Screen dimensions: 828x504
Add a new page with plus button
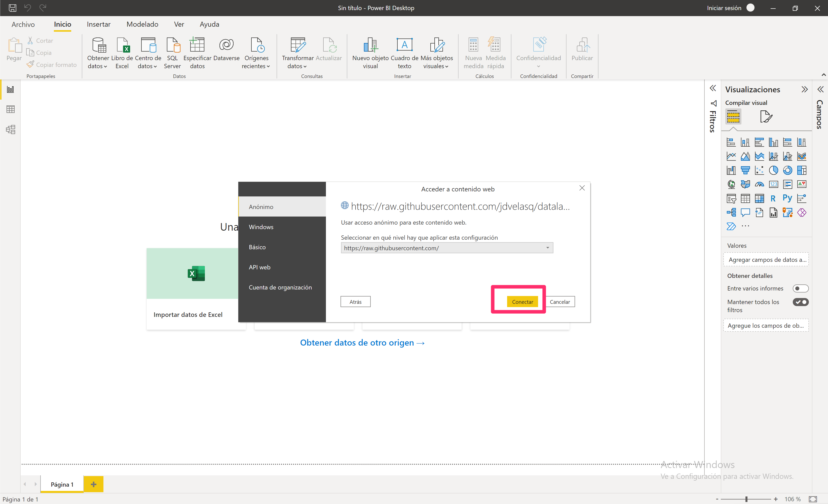(x=93, y=484)
